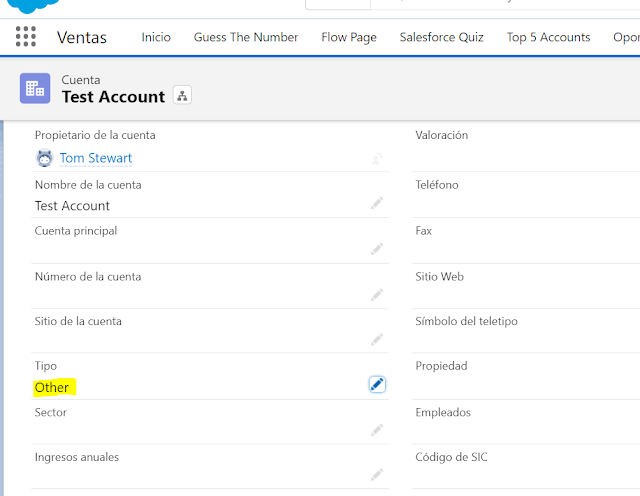The width and height of the screenshot is (640, 496).
Task: Click the Ventas app name
Action: (82, 38)
